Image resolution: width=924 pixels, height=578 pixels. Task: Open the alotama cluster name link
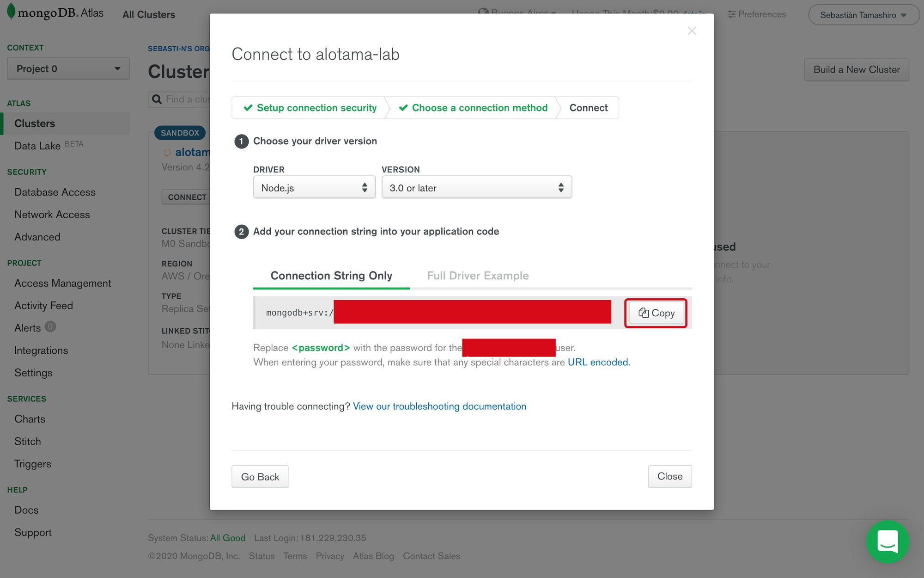pyautogui.click(x=192, y=152)
